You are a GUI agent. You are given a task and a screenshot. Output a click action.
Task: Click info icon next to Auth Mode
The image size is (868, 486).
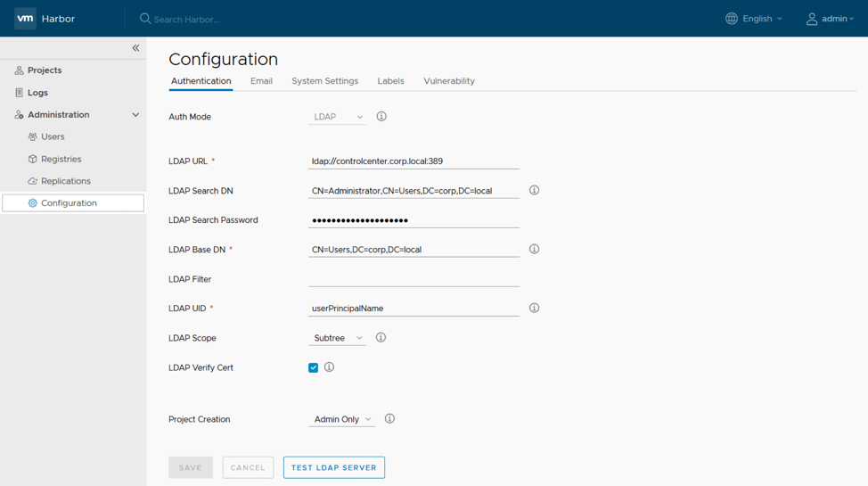[x=381, y=117]
